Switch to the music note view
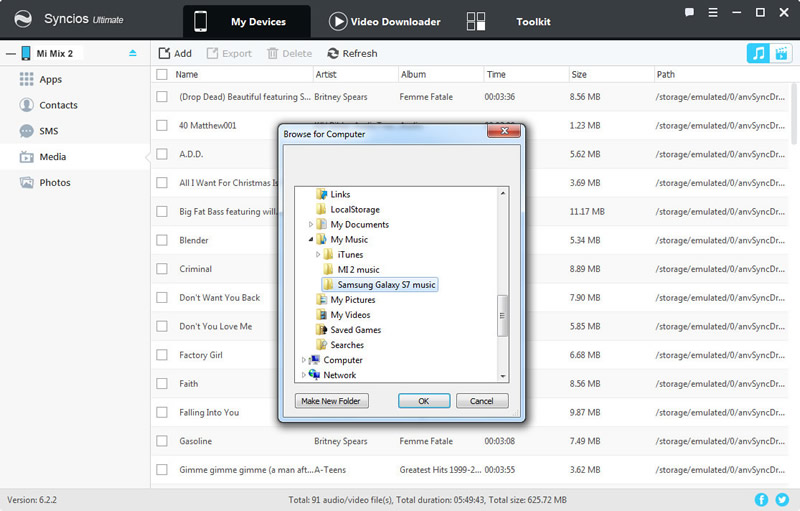This screenshot has height=511, width=800. [x=758, y=53]
